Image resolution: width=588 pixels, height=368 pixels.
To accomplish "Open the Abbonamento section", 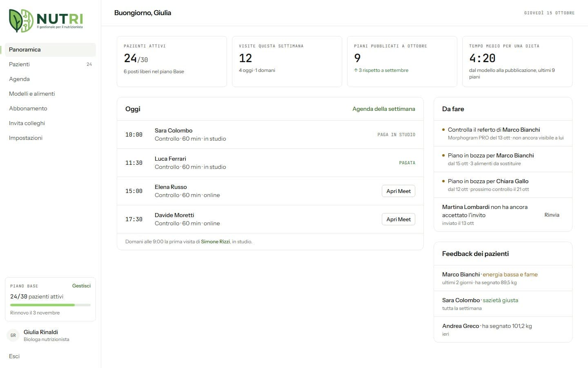I will 50,108.
